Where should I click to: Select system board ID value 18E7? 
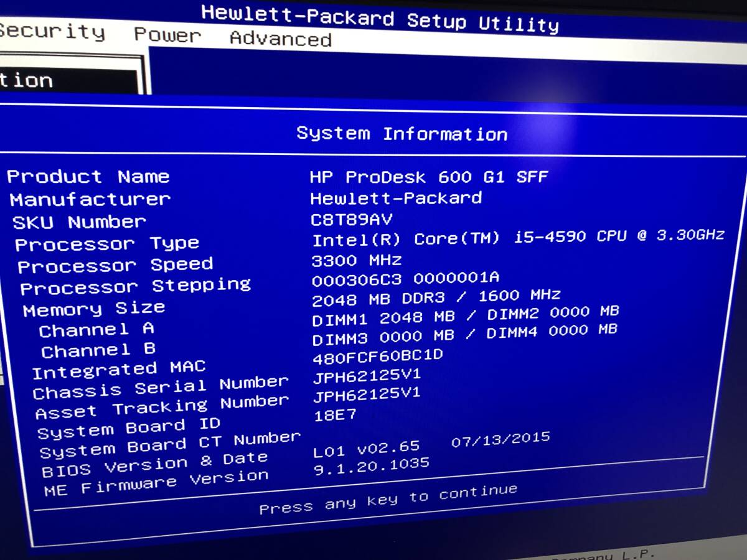point(335,416)
